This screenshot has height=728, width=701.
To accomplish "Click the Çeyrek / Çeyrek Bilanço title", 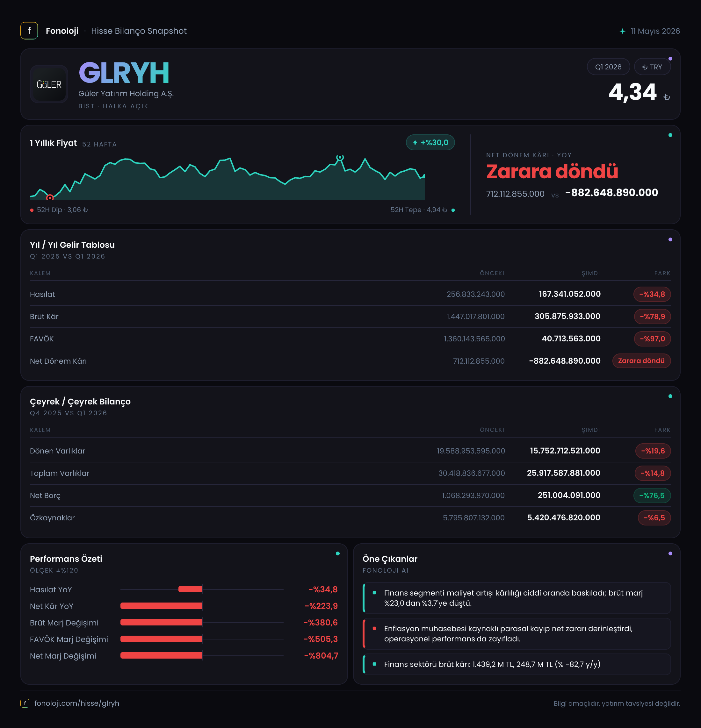I will [80, 402].
